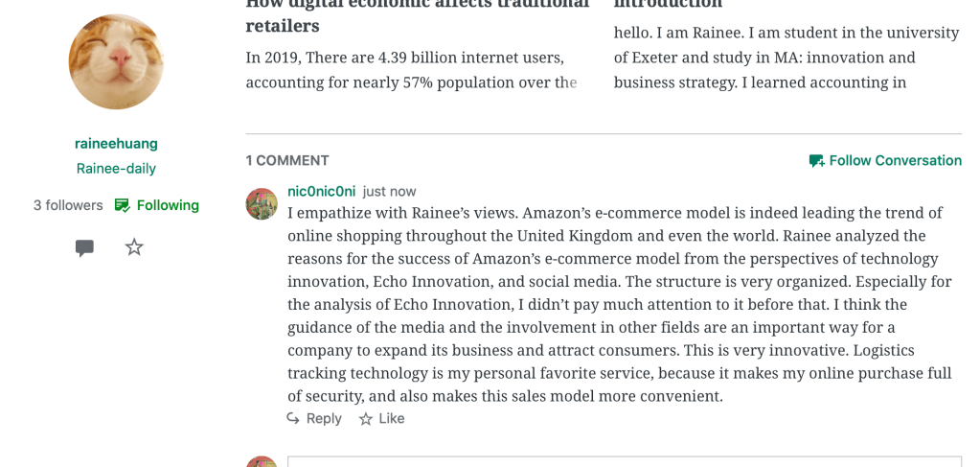Click the "just now" comment timestamp
980x467 pixels.
pos(389,192)
